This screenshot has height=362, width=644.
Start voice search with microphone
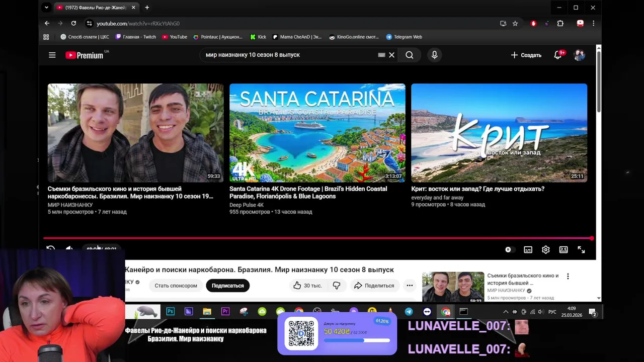pos(435,55)
